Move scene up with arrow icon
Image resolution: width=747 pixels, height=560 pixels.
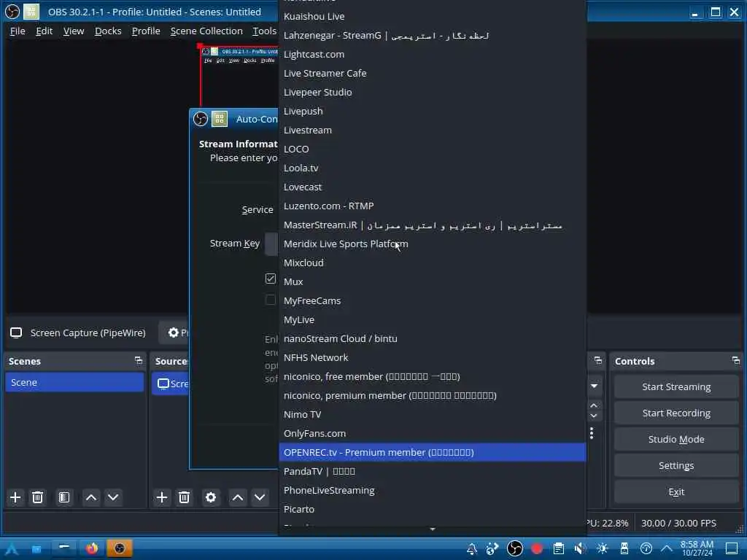91,497
